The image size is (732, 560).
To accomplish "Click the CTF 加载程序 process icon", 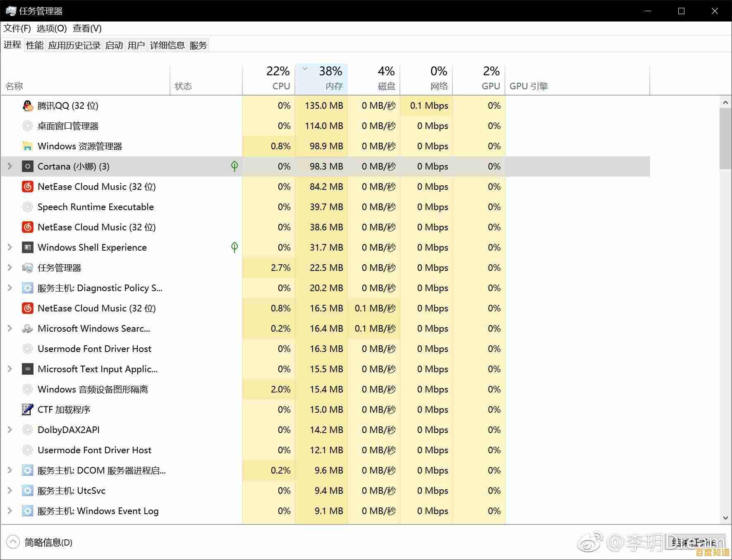I will pos(27,409).
